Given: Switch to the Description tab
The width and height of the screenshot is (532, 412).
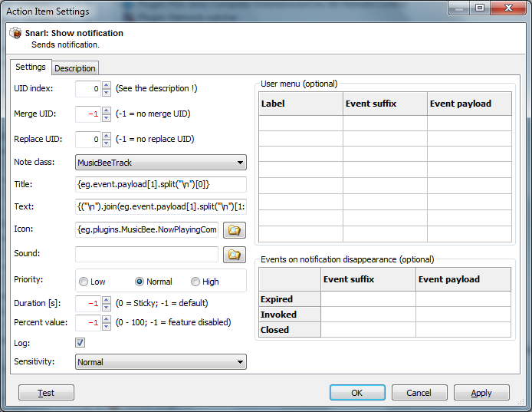Looking at the screenshot, I should 75,68.
